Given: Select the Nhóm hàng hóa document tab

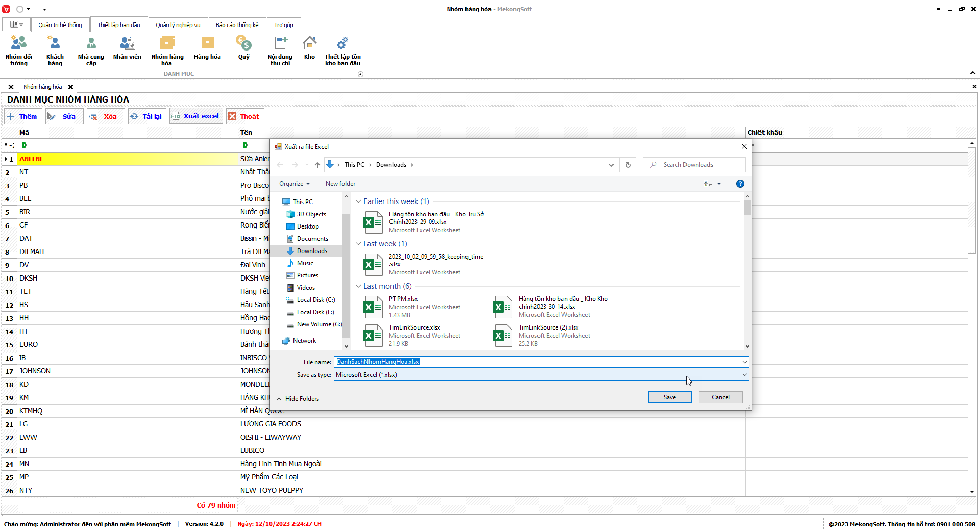Looking at the screenshot, I should coord(43,87).
